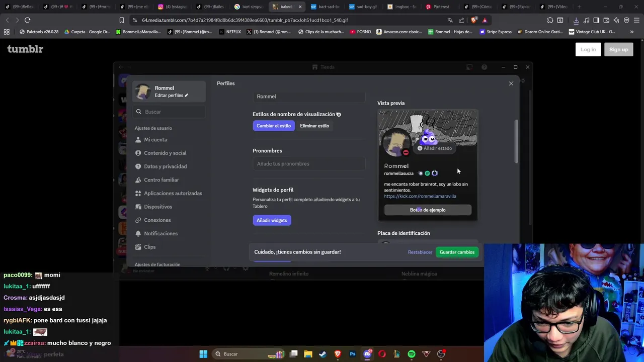The width and height of the screenshot is (644, 362).
Task: Open the browser extensions puzzle icon
Action: (x=550, y=20)
